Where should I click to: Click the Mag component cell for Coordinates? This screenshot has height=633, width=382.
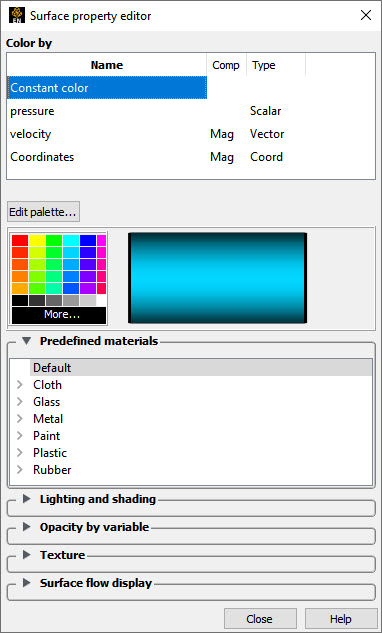[x=222, y=157]
